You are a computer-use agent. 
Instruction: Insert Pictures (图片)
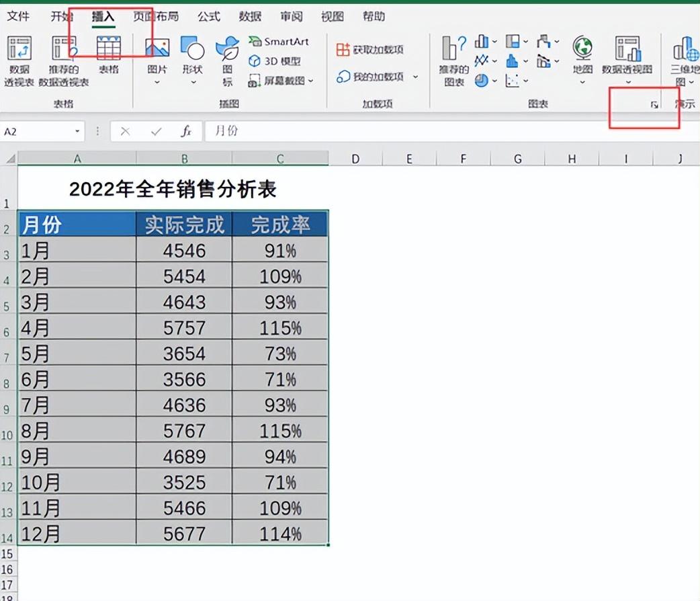157,61
